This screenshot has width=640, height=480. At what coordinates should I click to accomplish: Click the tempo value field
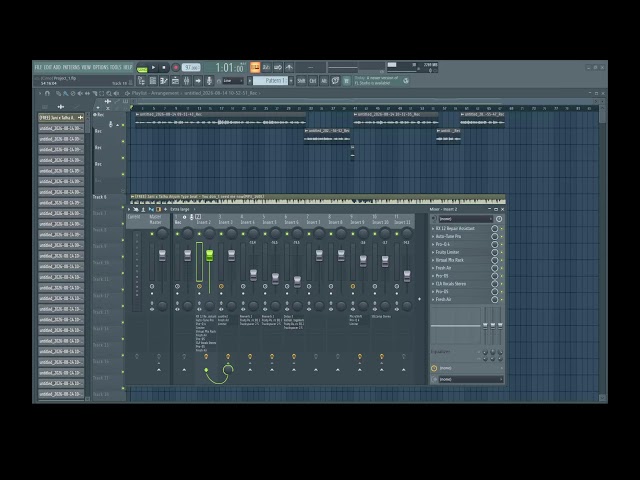[x=191, y=67]
